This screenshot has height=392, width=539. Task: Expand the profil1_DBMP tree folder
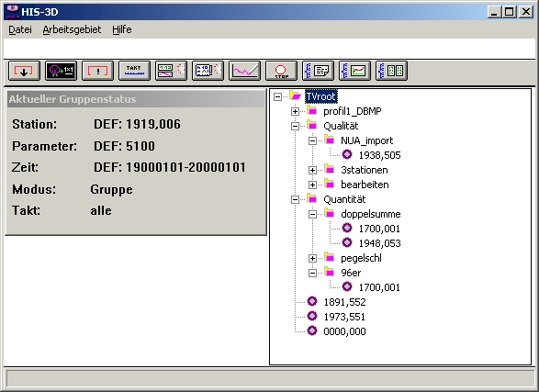[295, 111]
